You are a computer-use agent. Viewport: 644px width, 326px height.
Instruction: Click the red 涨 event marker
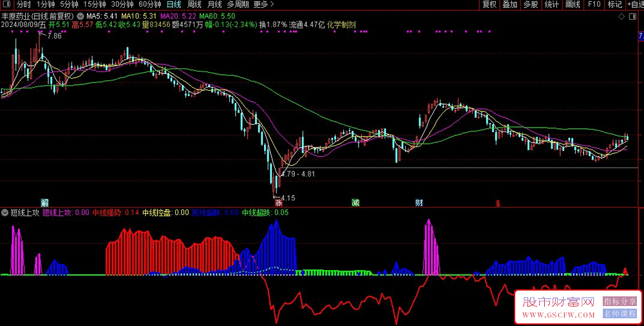(x=278, y=203)
